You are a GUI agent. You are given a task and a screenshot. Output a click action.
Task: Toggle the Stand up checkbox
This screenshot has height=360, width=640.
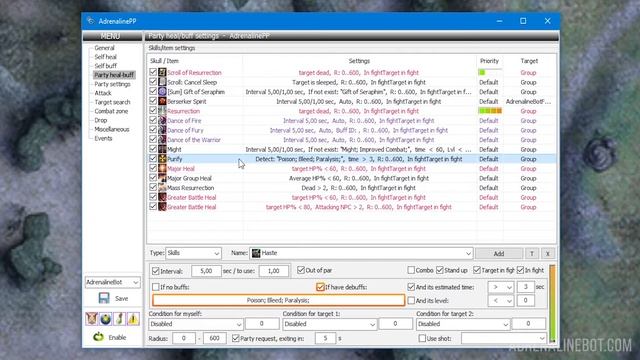tap(440, 270)
